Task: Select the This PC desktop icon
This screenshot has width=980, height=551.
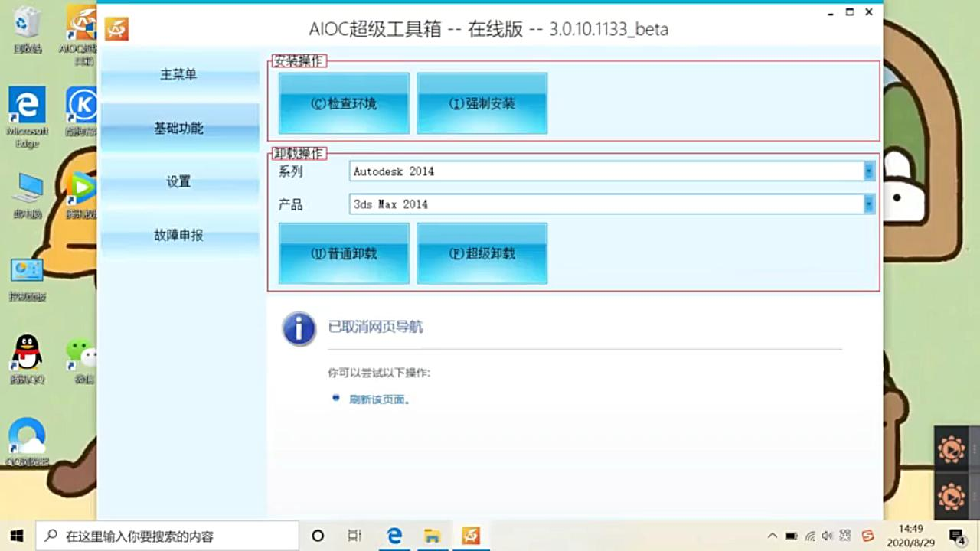Action: click(x=28, y=196)
